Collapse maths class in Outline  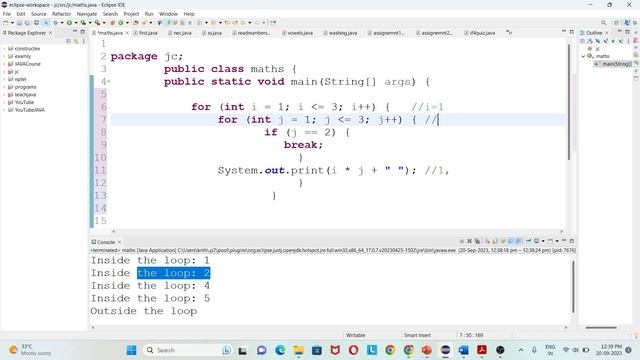pyautogui.click(x=583, y=56)
